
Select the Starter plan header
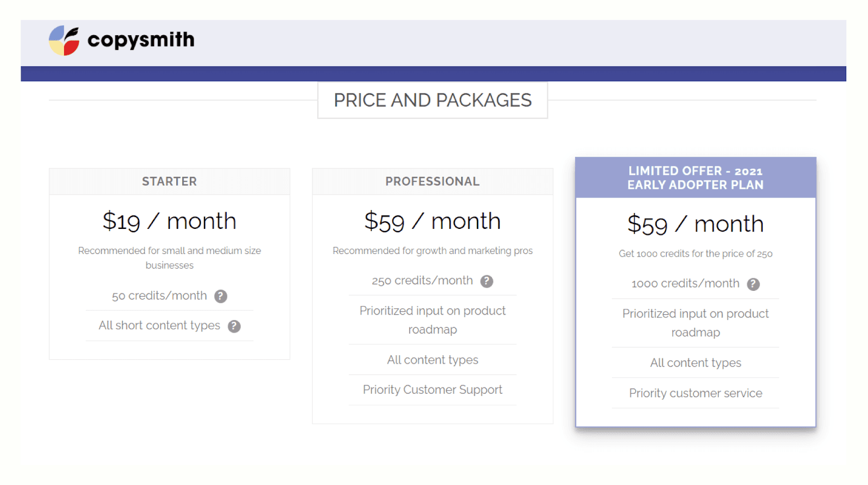pyautogui.click(x=169, y=182)
